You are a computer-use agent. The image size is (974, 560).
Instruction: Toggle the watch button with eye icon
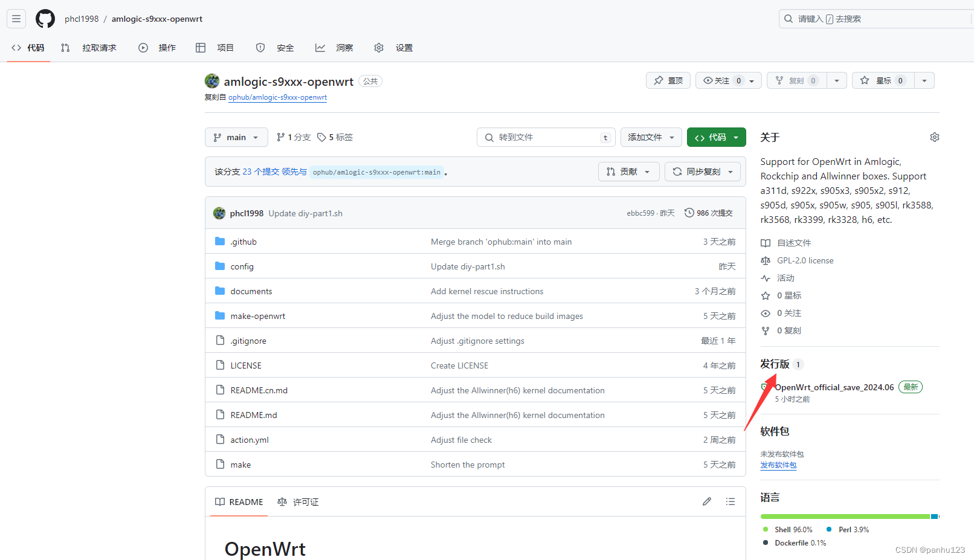[729, 80]
